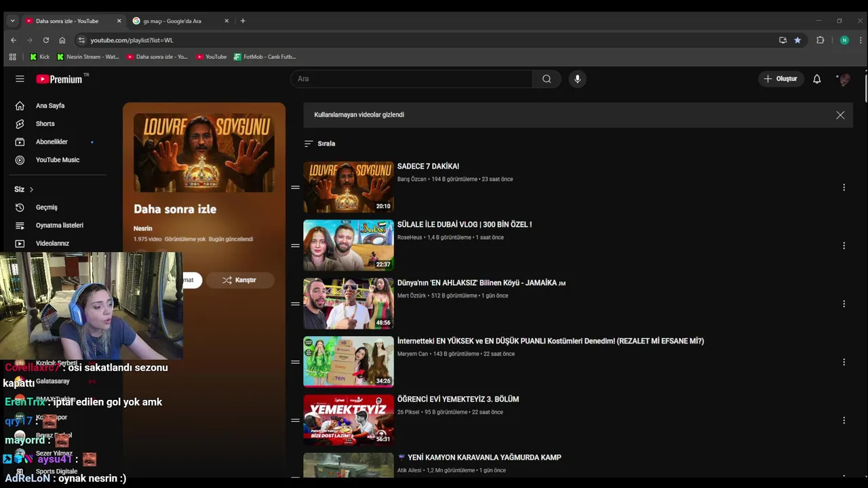Grab the reorder handle of SÜLALE İLE DUBAİ VLOG
Screen dimensions: 868x488
point(295,245)
